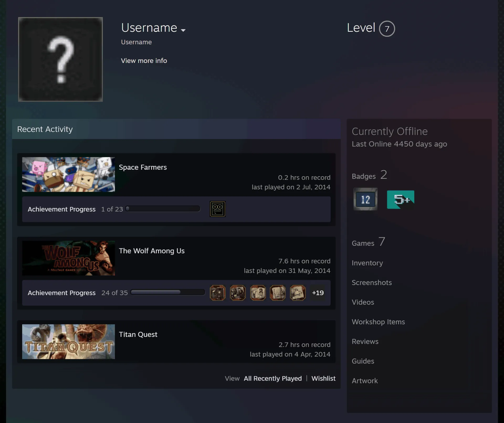Click the third Wolf Among Us achievement icon

click(x=258, y=293)
